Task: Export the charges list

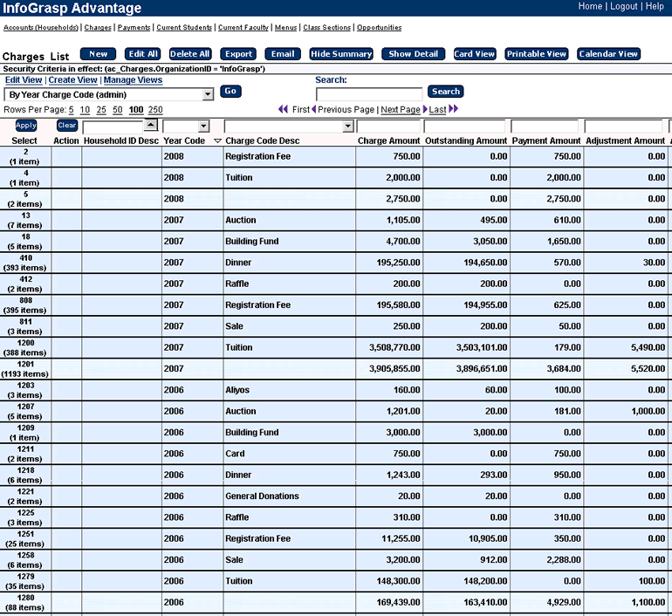Action: pyautogui.click(x=238, y=54)
